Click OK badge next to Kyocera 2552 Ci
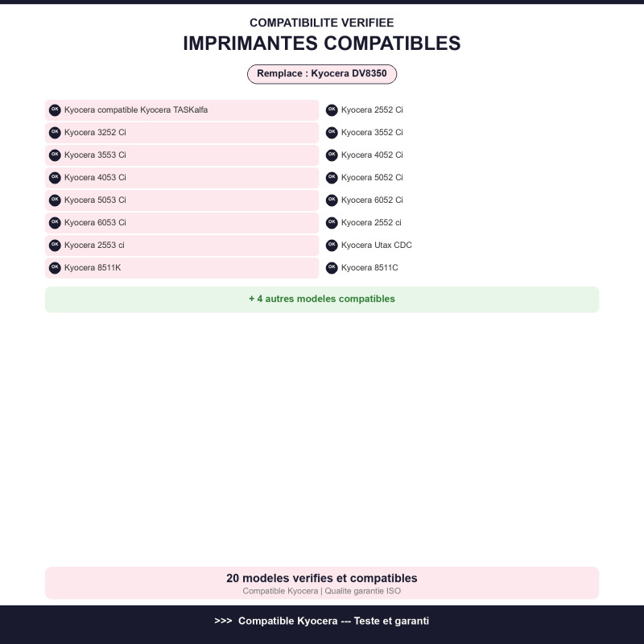Image resolution: width=644 pixels, height=644 pixels. pyautogui.click(x=332, y=110)
